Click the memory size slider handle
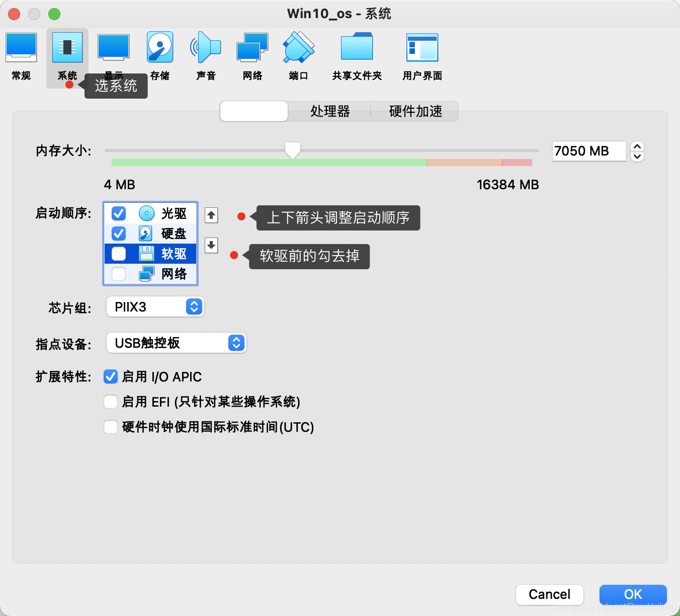 pyautogui.click(x=293, y=150)
